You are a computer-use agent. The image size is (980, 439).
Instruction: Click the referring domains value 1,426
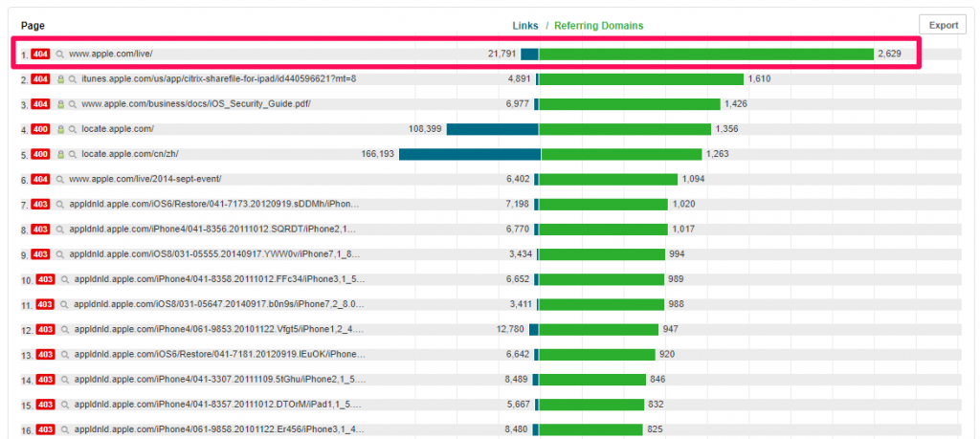(x=736, y=104)
